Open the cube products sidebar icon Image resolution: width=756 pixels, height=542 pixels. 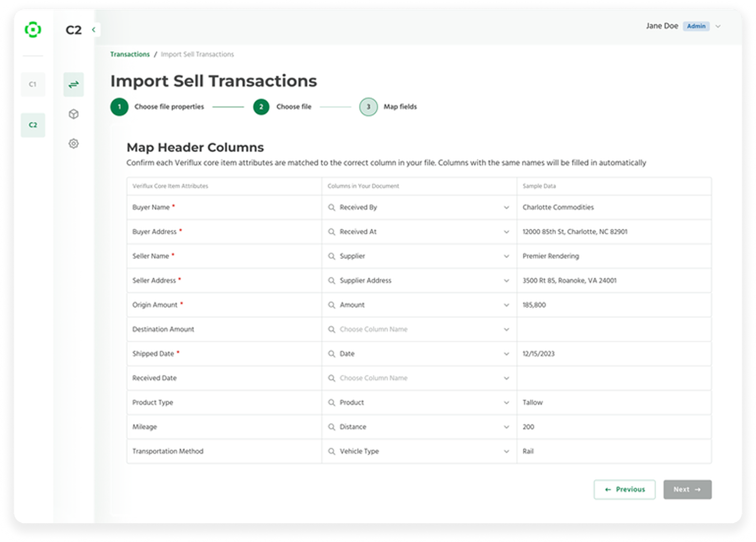[73, 114]
